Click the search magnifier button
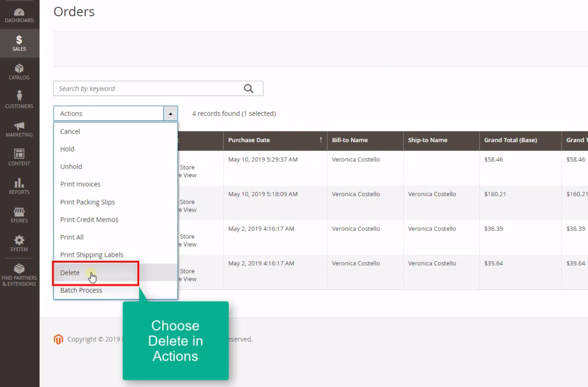 248,88
